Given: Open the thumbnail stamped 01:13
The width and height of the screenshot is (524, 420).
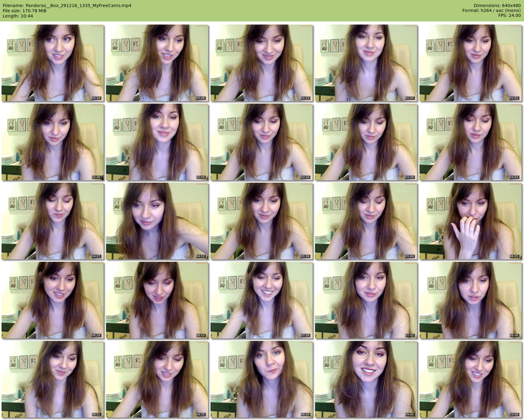Looking at the screenshot, I should tap(261, 63).
